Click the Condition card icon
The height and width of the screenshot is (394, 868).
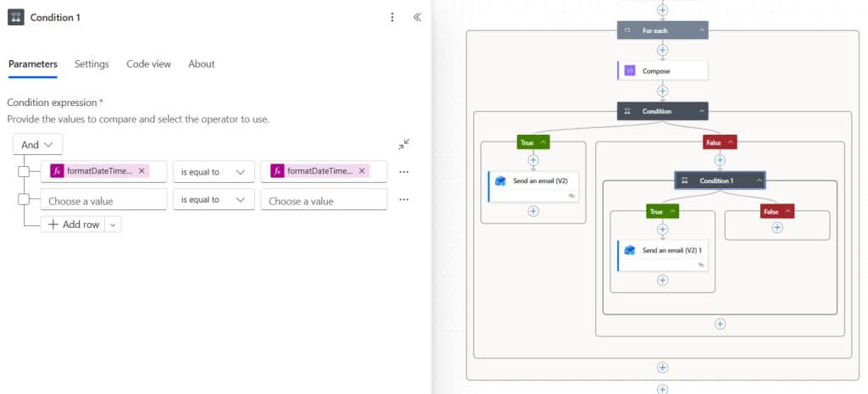click(627, 111)
